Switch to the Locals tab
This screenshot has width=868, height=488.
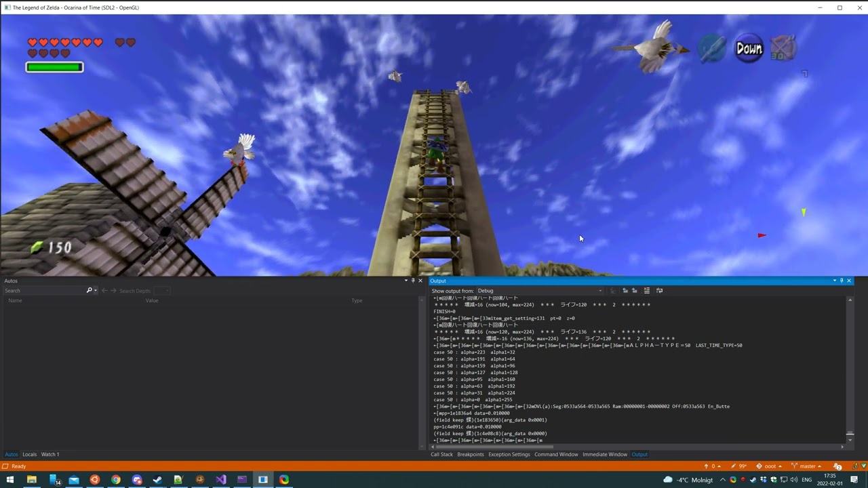[x=29, y=454]
